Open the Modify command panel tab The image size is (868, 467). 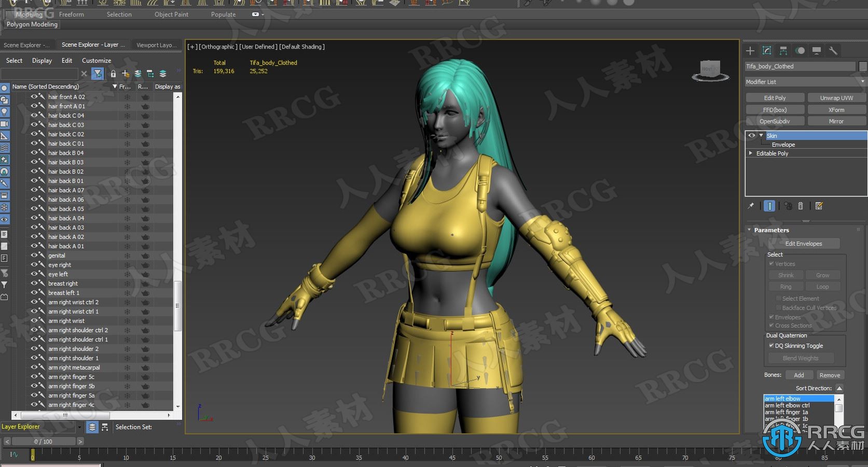(x=767, y=50)
